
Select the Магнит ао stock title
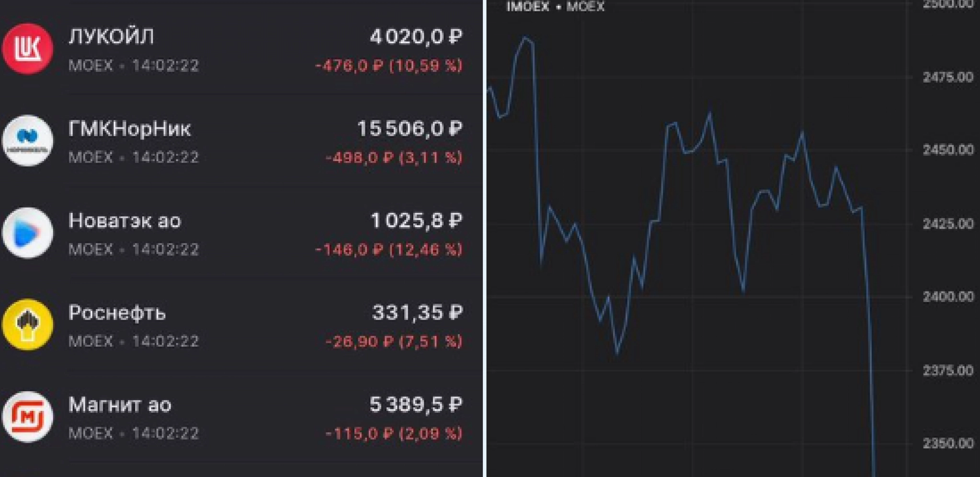click(x=120, y=405)
